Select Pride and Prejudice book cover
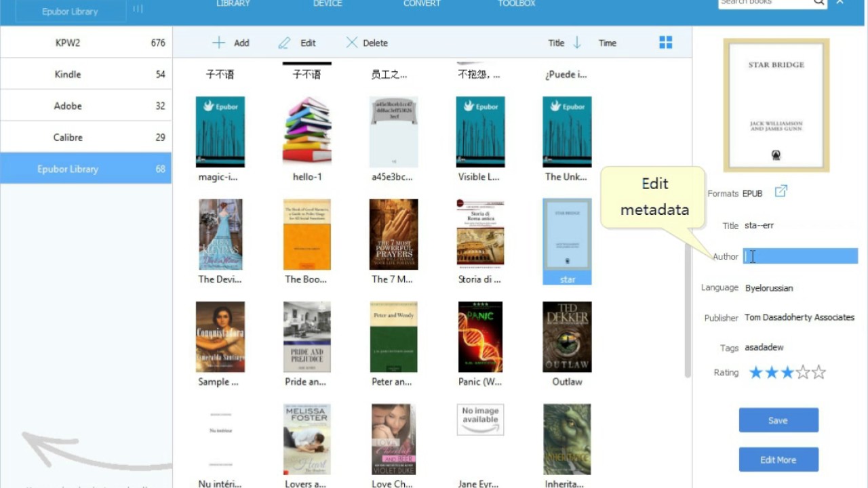 pos(307,337)
